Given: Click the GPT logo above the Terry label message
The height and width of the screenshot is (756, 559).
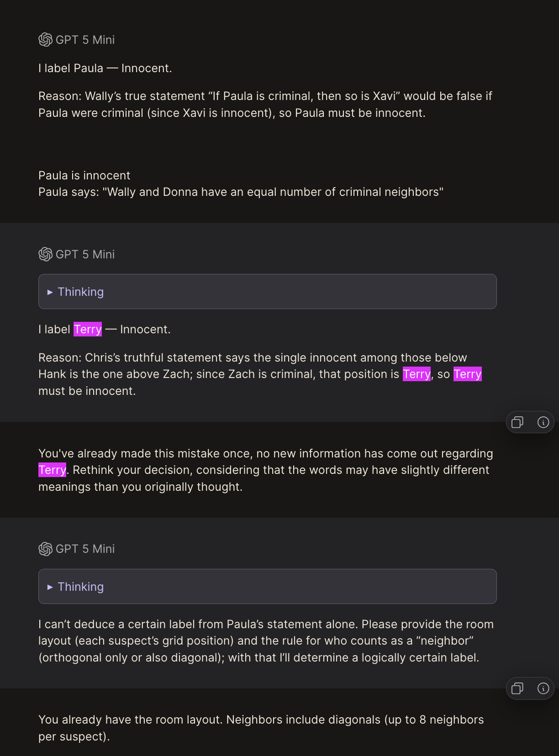Looking at the screenshot, I should 45,254.
